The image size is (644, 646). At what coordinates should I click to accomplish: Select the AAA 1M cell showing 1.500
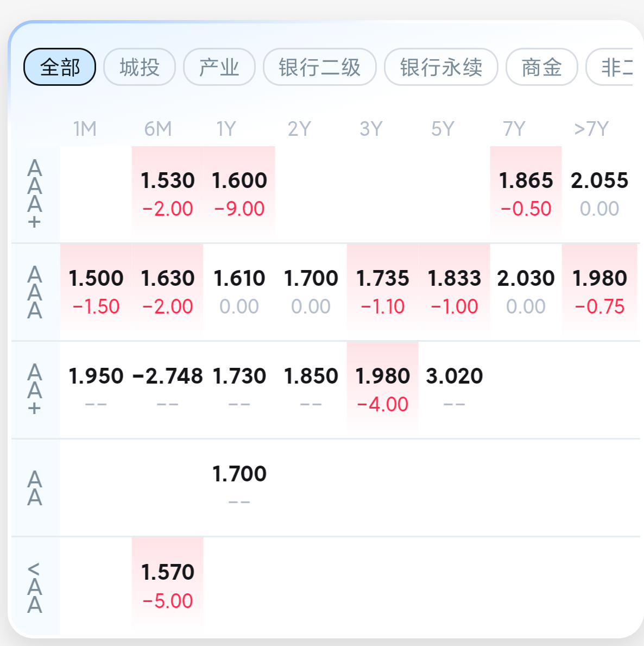96,292
